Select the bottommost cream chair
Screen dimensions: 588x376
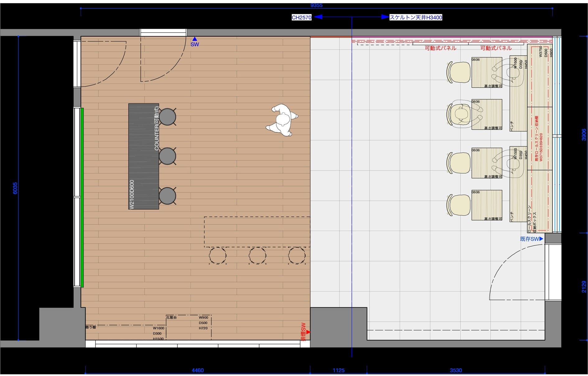[459, 205]
